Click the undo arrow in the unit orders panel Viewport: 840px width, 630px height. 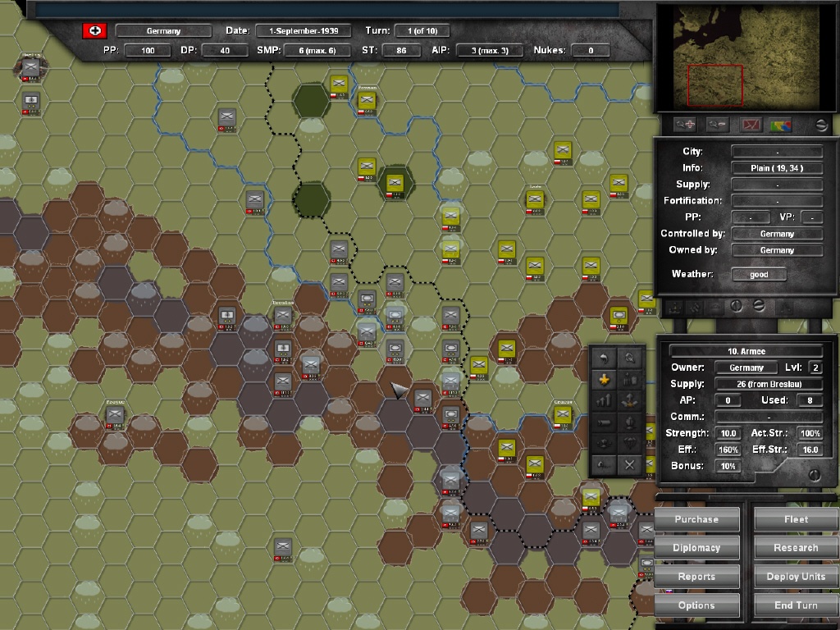[x=605, y=359]
